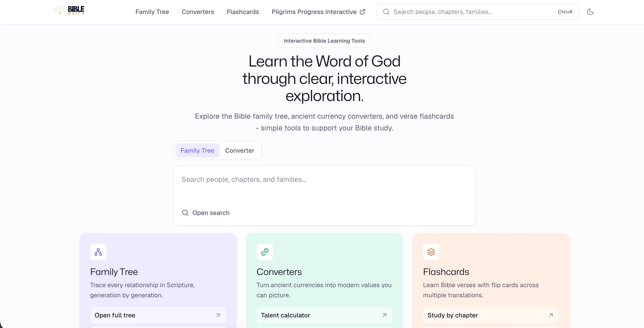Click the Family Tree card heading

tap(114, 272)
